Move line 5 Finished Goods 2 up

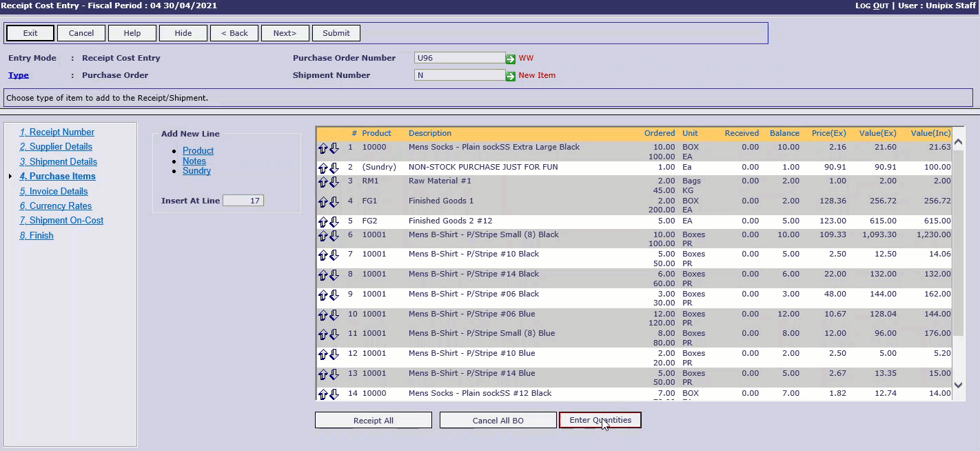pyautogui.click(x=323, y=222)
